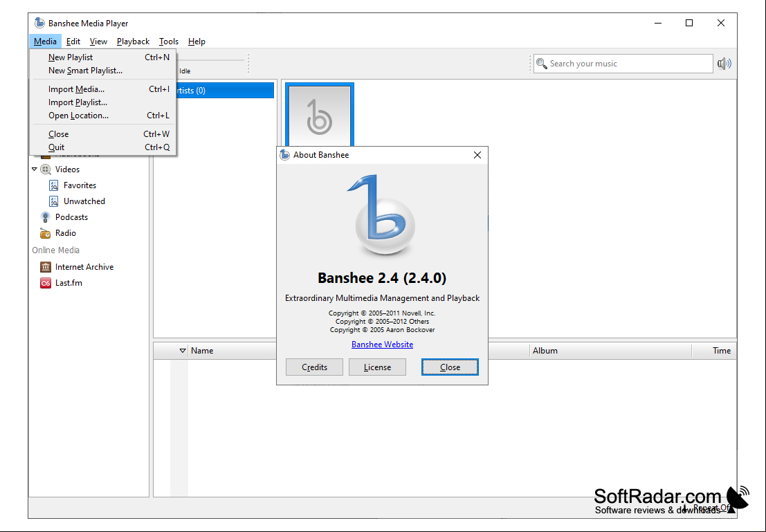Click the Online Media heading
Image resolution: width=766 pixels, height=532 pixels.
(x=55, y=250)
